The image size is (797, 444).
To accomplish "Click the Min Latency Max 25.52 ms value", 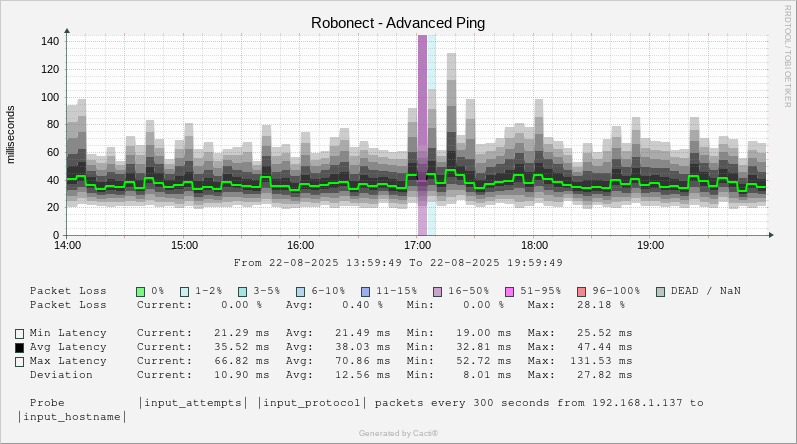I will (x=605, y=333).
